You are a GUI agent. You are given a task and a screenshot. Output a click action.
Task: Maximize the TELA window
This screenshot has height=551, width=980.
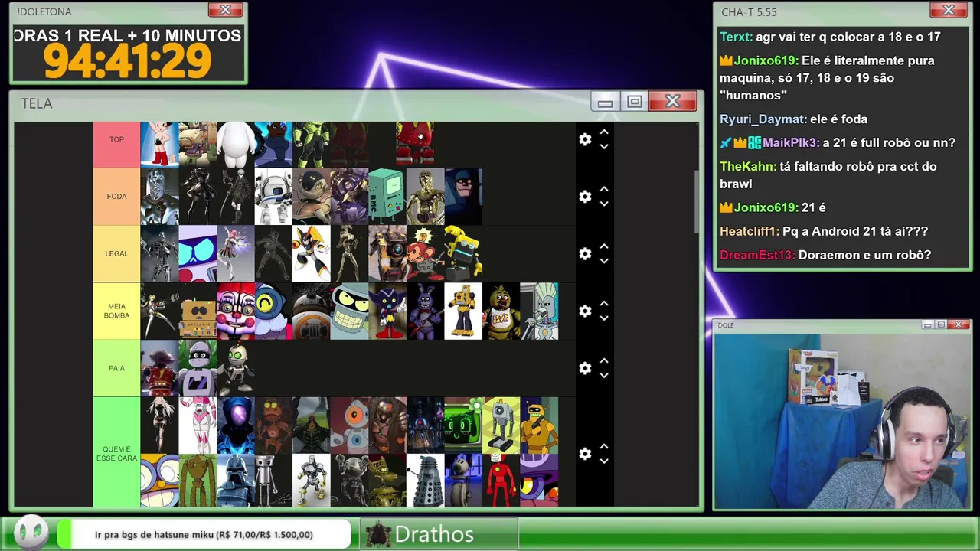click(x=635, y=102)
